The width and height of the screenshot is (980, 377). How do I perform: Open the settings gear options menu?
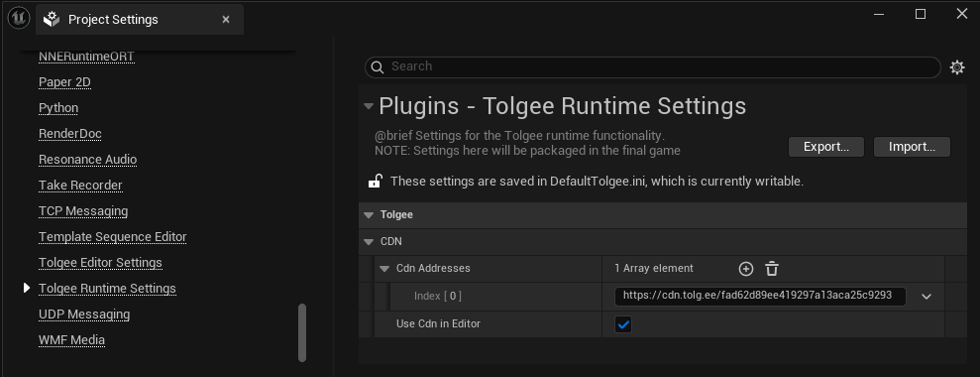coord(957,67)
